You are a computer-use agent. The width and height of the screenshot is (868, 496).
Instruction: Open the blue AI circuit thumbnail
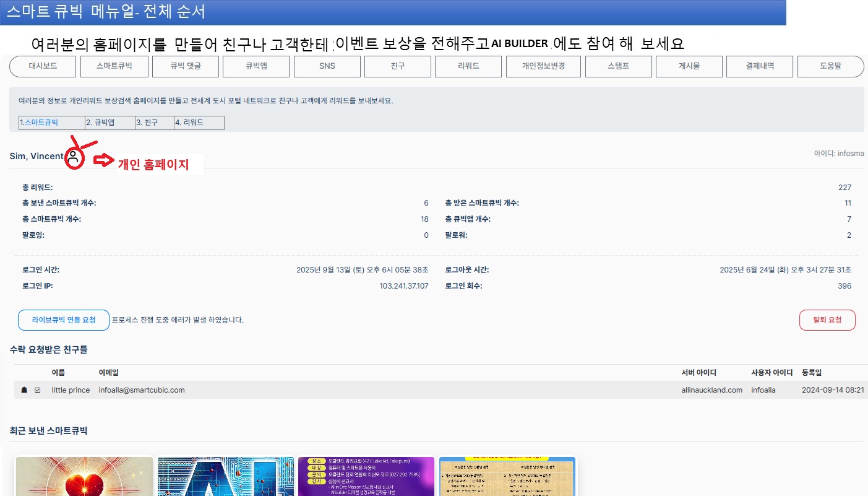(x=225, y=476)
